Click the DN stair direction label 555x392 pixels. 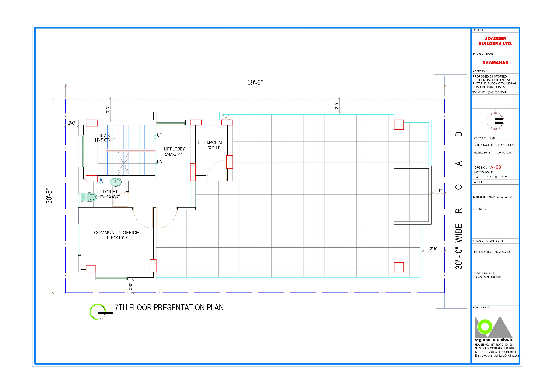tap(160, 161)
